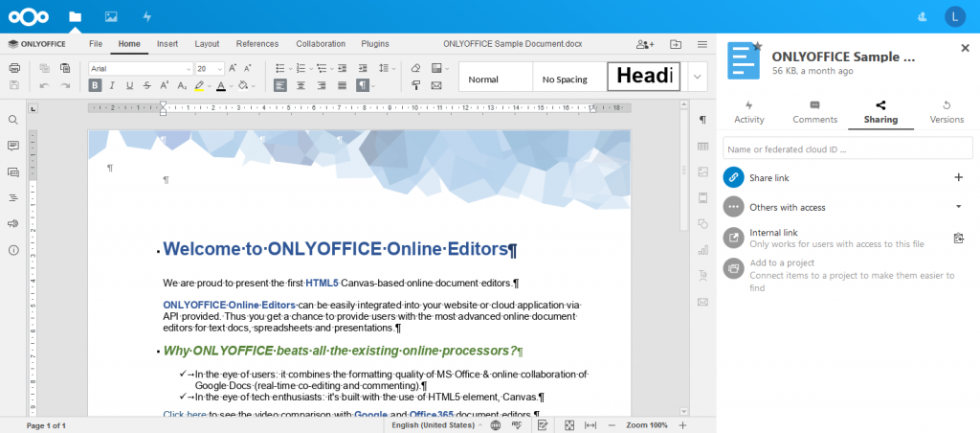Click the Paste icon in toolbar
The height and width of the screenshot is (433, 980).
[65, 68]
